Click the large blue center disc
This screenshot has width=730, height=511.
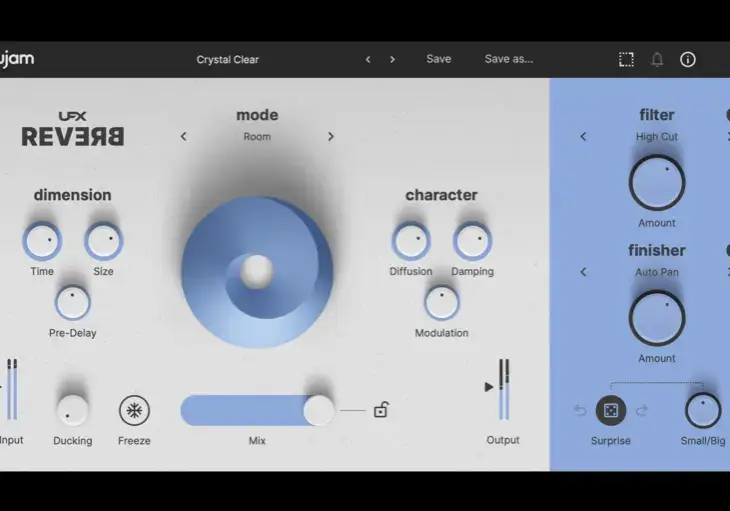pos(257,272)
